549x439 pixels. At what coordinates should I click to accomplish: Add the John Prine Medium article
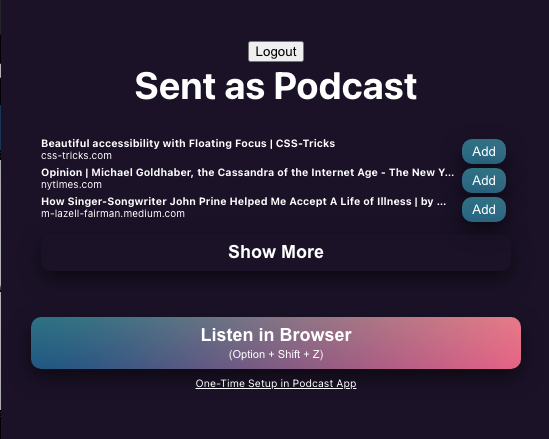tap(484, 210)
